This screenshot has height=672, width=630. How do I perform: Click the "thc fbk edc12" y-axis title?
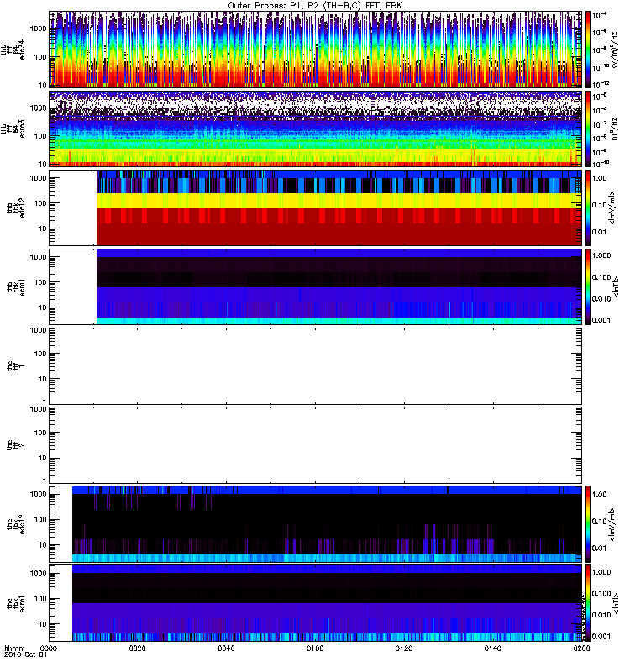[16, 524]
